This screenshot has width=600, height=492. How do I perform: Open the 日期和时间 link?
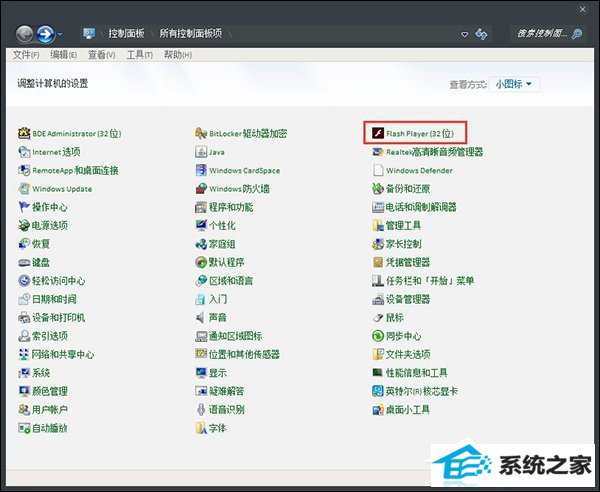coord(54,299)
